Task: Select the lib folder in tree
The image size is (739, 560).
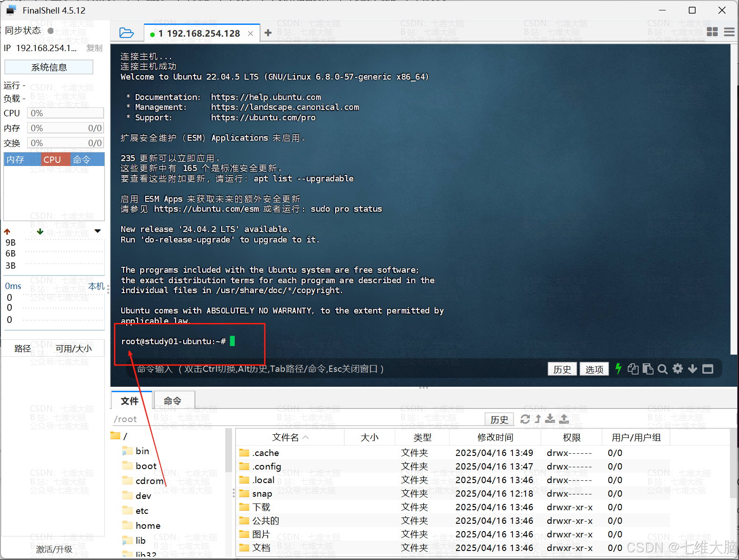Action: (x=134, y=541)
